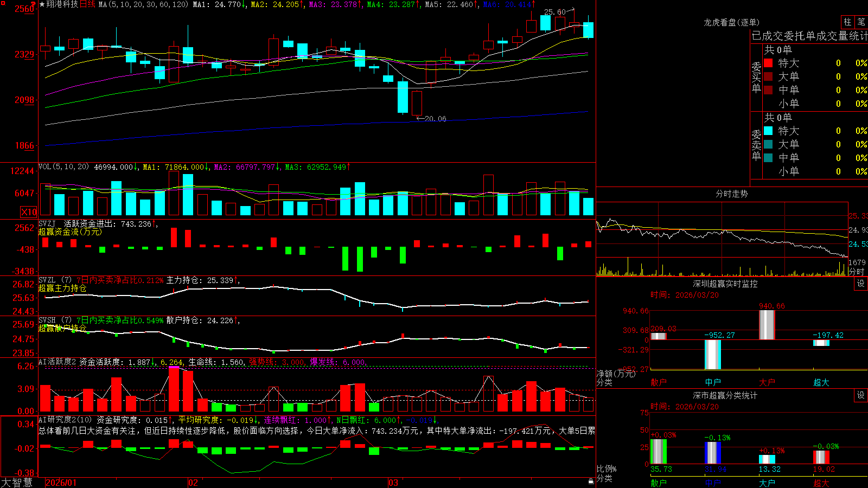
Task: Switch to 柱 bar display mode
Action: point(847,22)
